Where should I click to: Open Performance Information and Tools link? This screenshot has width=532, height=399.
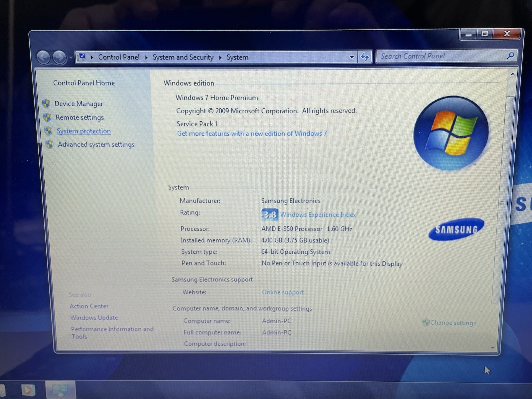coord(112,332)
